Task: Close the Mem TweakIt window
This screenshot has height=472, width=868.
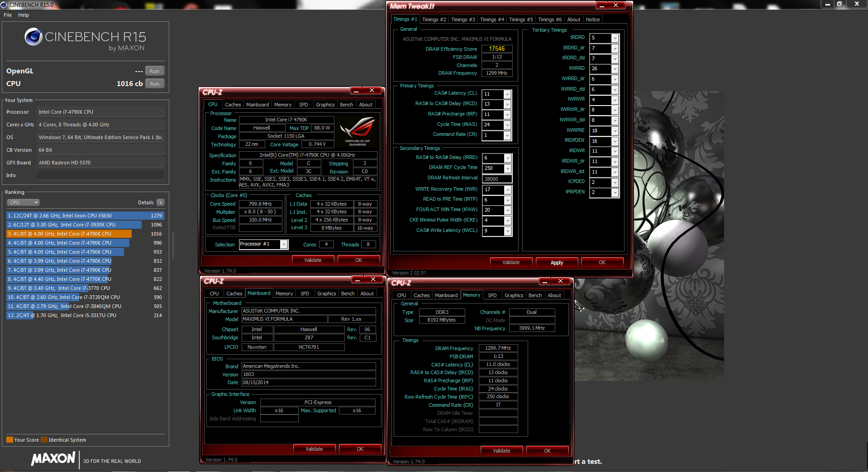Action: (615, 5)
